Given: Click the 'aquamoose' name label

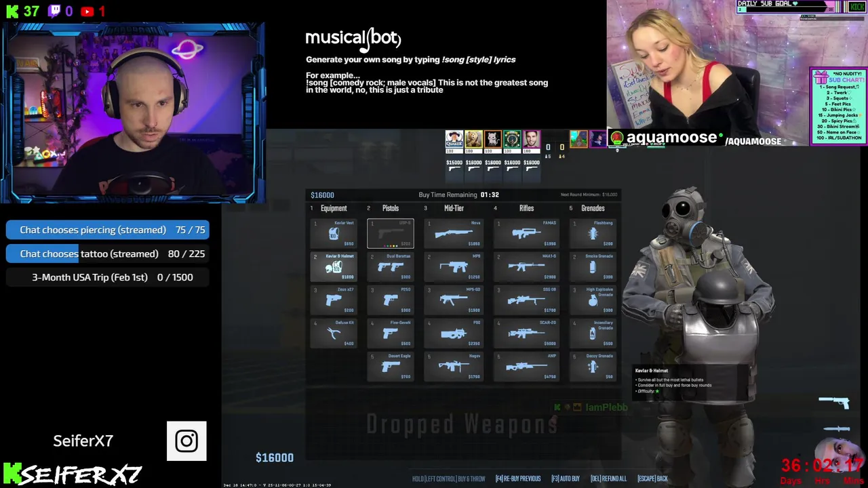Looking at the screenshot, I should [x=671, y=138].
